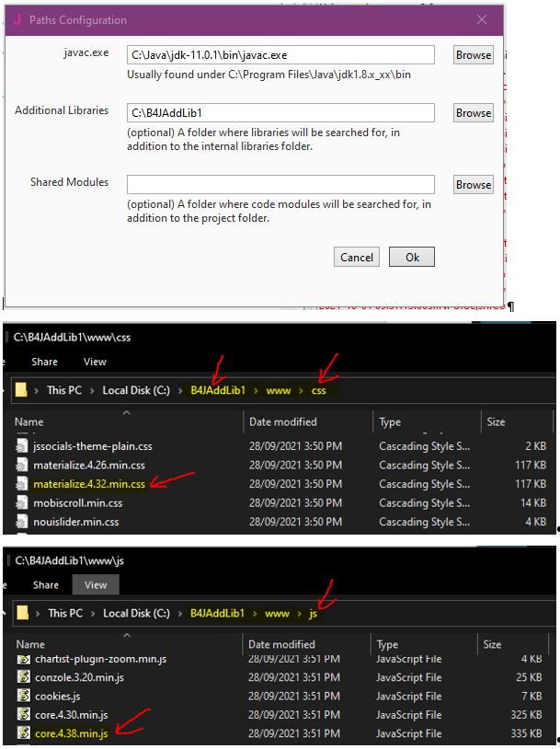Click the javac.exe path input field
Image resolution: width=560 pixels, height=749 pixels.
(x=280, y=55)
